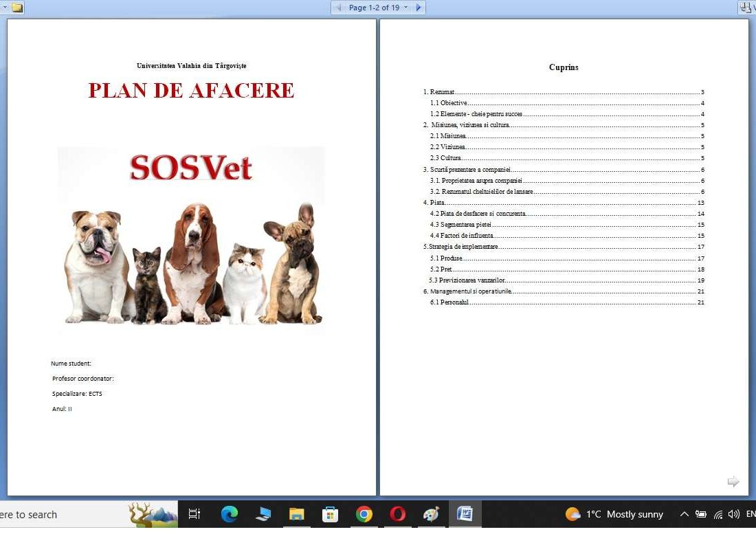Expand hidden icons with the tray chevron

pos(685,514)
